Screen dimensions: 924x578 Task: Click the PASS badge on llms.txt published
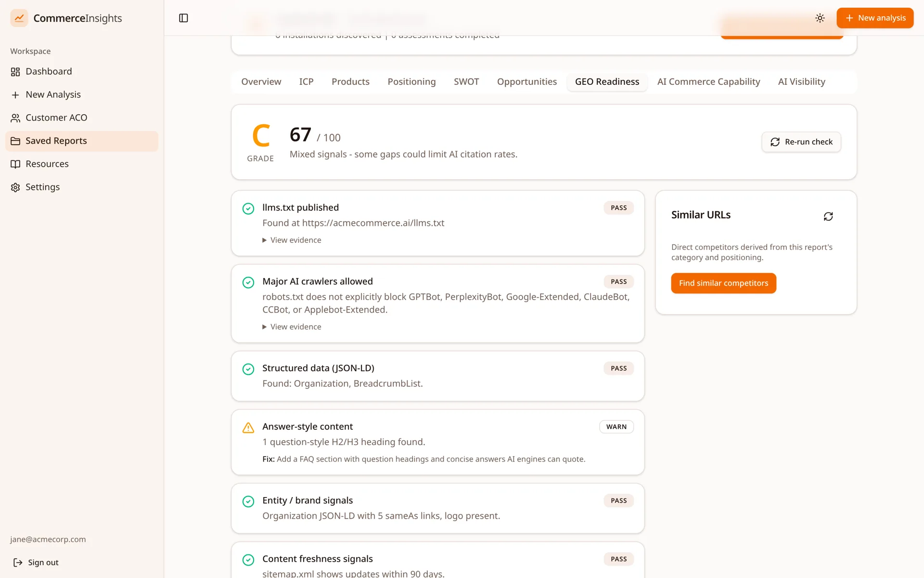tap(619, 208)
